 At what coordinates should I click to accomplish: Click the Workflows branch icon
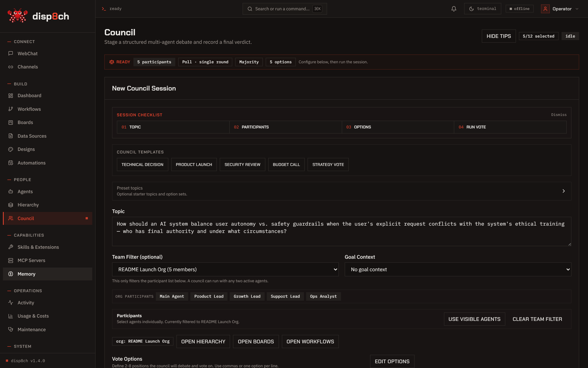[11, 109]
